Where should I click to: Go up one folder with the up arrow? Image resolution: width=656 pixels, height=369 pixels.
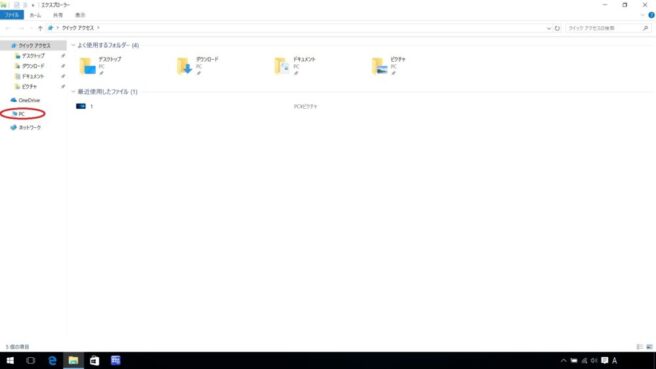(40, 28)
